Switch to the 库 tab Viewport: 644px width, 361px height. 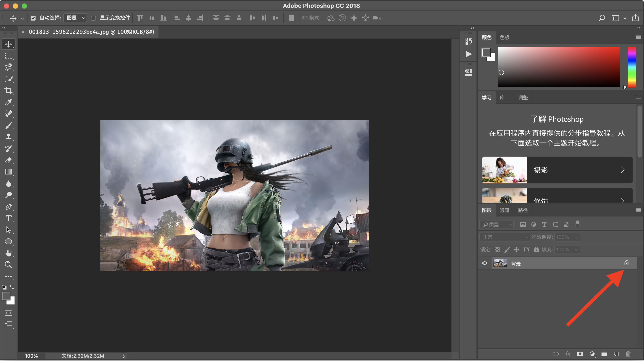502,97
